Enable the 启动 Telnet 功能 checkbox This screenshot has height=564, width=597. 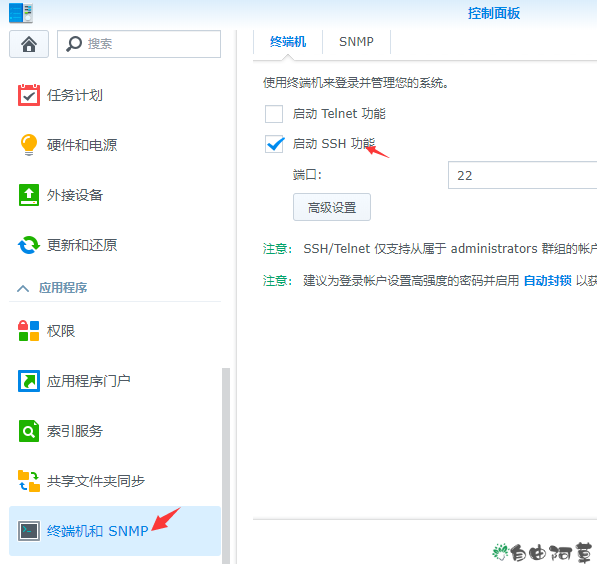tap(274, 114)
